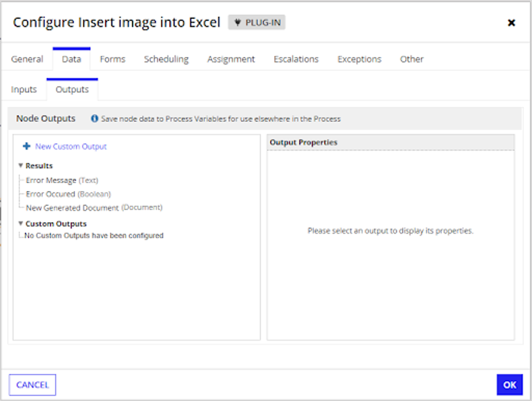Add a New Custom Output
This screenshot has height=401, width=532.
click(x=71, y=146)
